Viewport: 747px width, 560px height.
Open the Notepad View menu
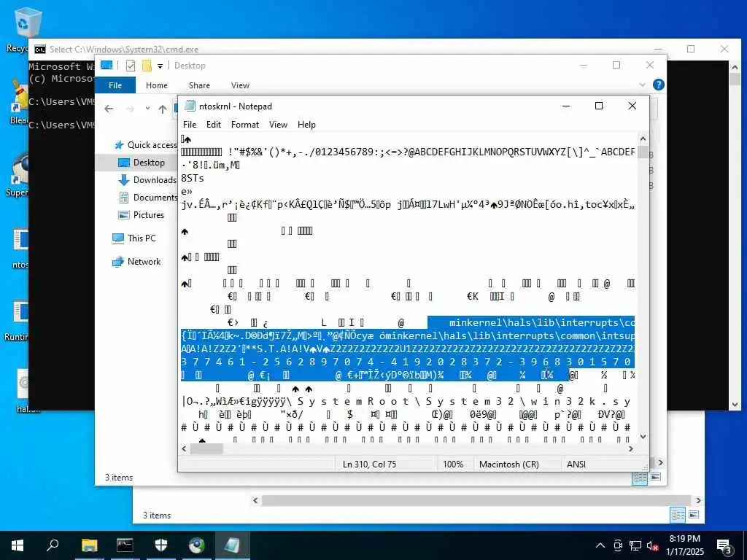(278, 124)
